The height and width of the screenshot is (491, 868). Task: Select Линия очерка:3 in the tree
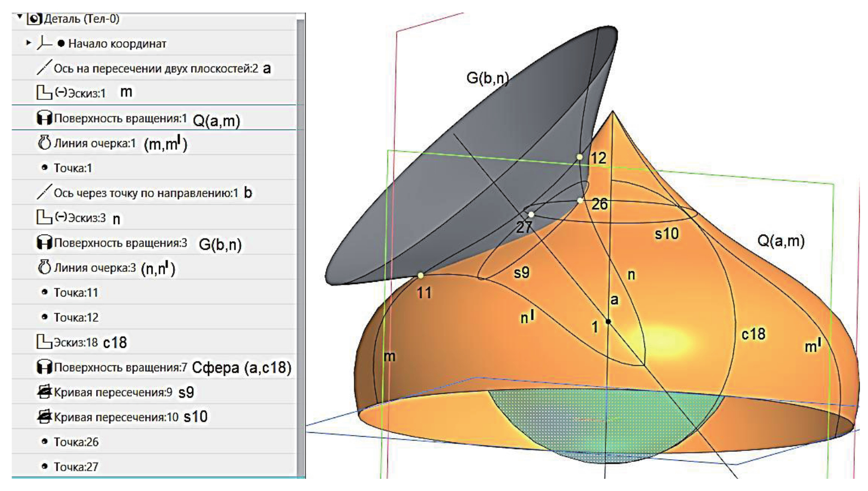[94, 268]
